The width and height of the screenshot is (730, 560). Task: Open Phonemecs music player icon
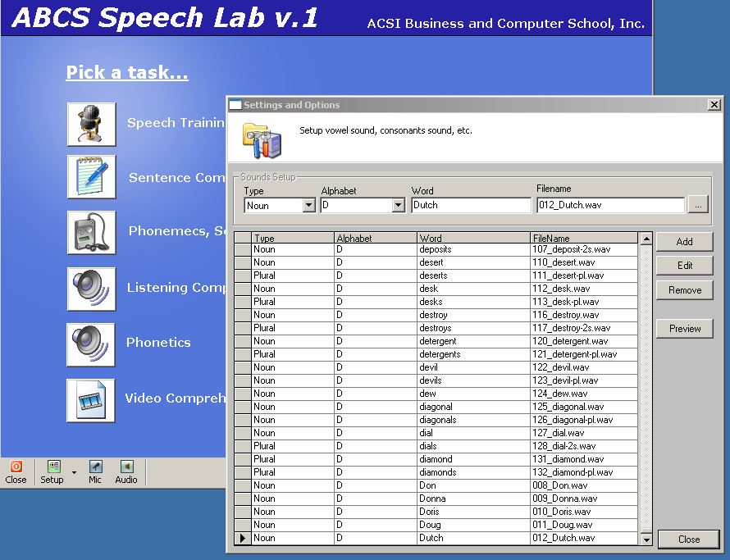(91, 232)
